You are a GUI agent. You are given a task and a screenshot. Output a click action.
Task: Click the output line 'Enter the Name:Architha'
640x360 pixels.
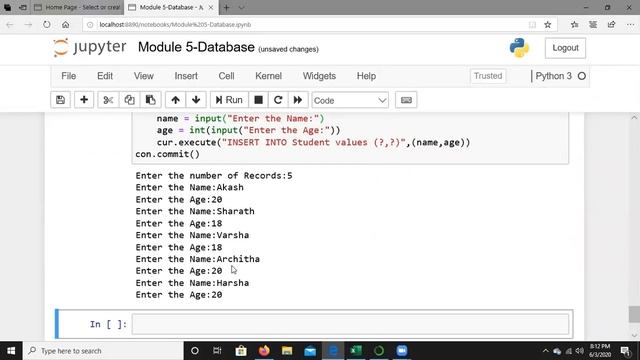click(198, 259)
